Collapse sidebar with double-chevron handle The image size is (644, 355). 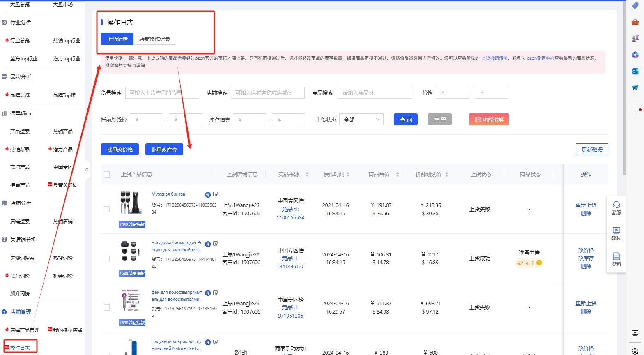[87, 169]
